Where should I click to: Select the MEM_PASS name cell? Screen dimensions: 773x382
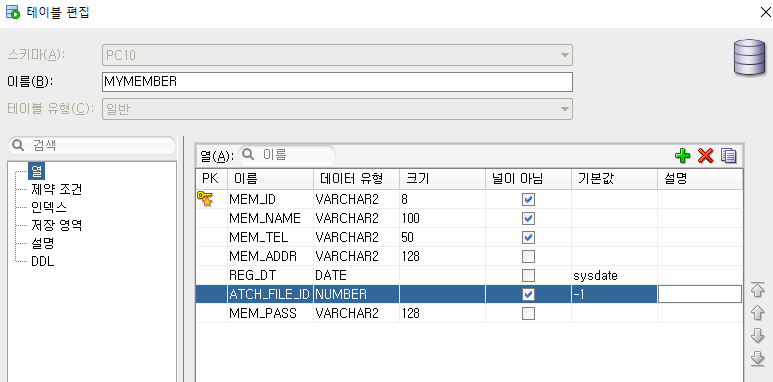pos(270,313)
